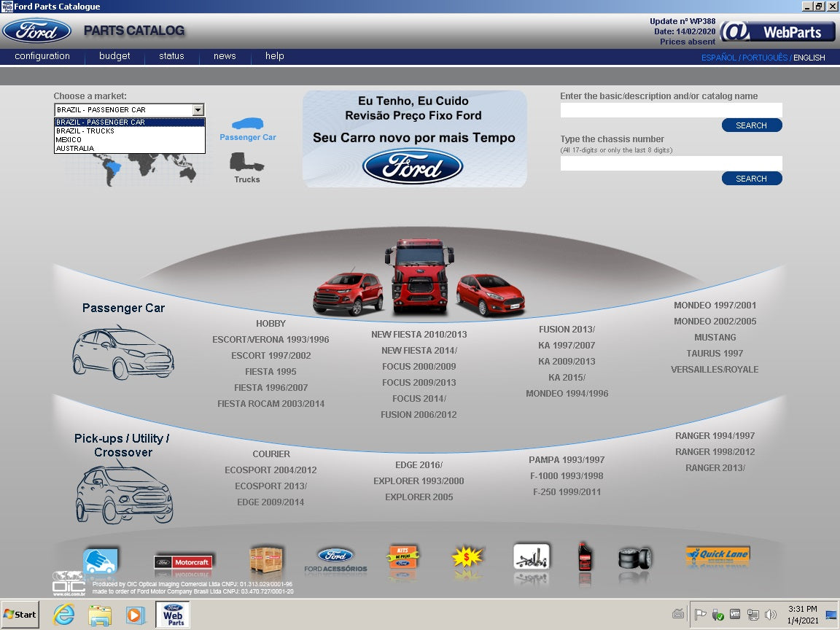Screen dimensions: 840x630
Task: Click the bolts and hardware parts icon
Action: (532, 558)
